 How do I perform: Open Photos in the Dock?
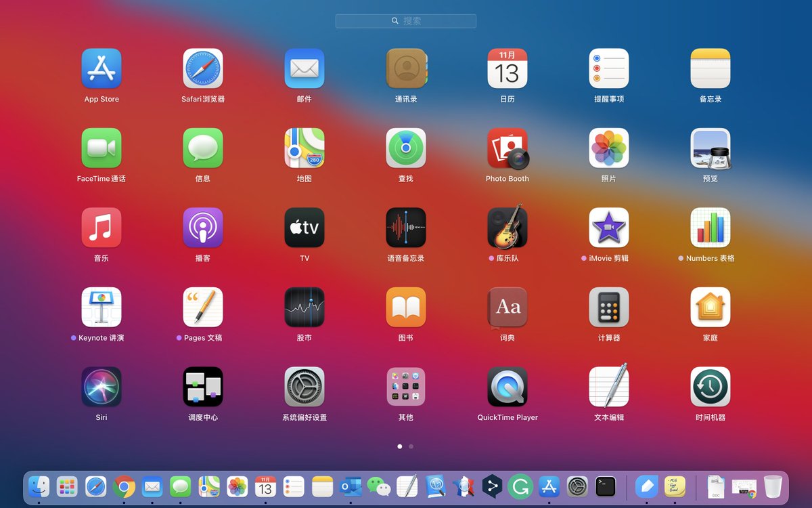coord(238,486)
